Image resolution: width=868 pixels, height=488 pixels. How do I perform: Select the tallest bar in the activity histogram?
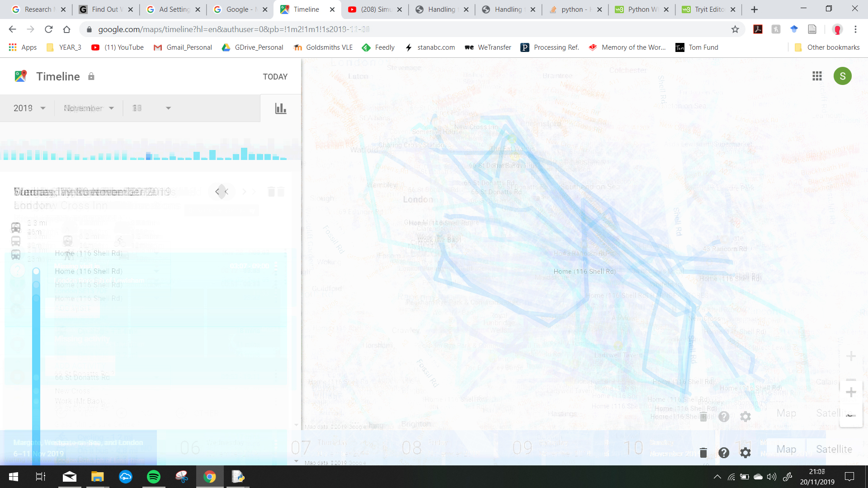244,154
